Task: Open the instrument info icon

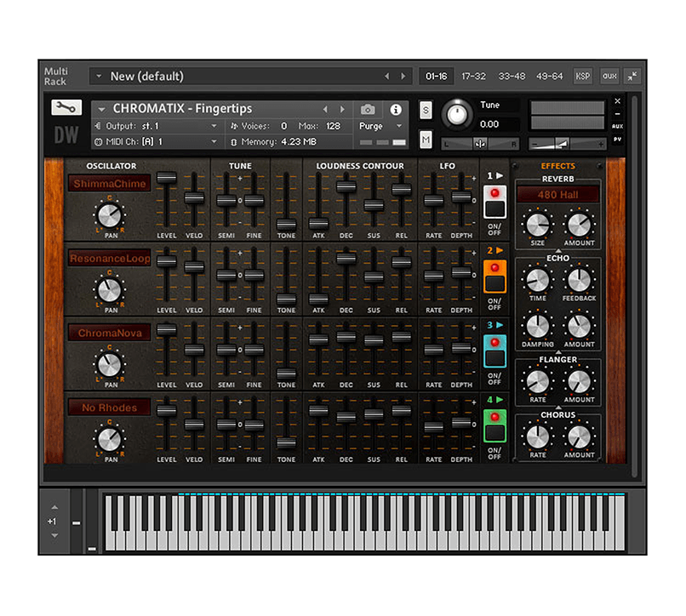Action: 396,110
